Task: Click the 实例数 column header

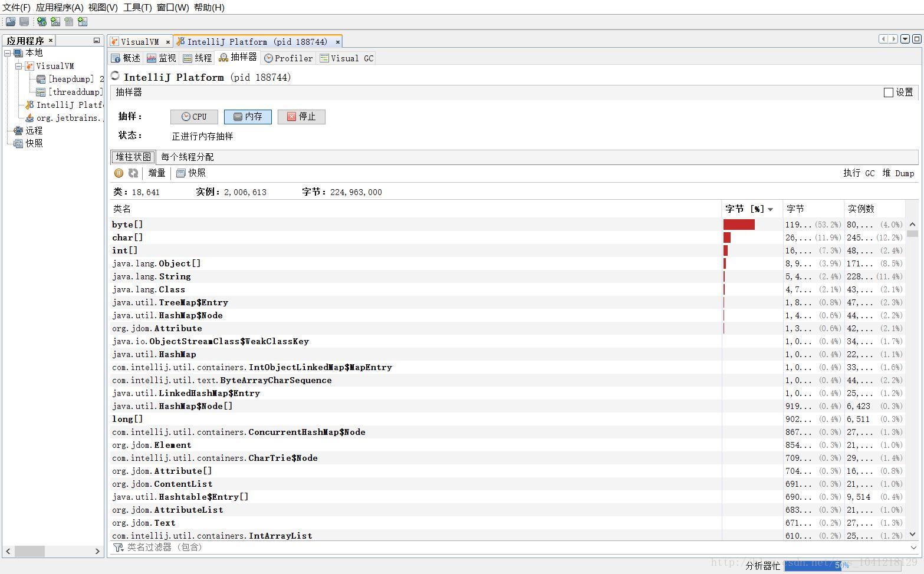Action: [874, 209]
